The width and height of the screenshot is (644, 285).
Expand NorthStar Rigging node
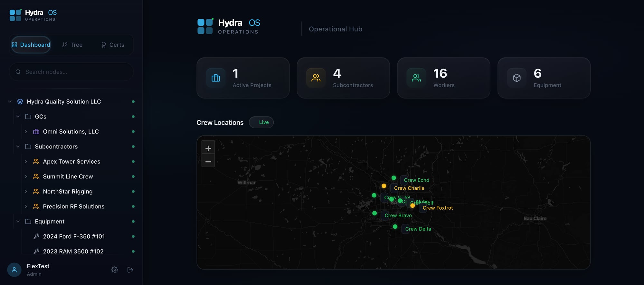[26, 192]
